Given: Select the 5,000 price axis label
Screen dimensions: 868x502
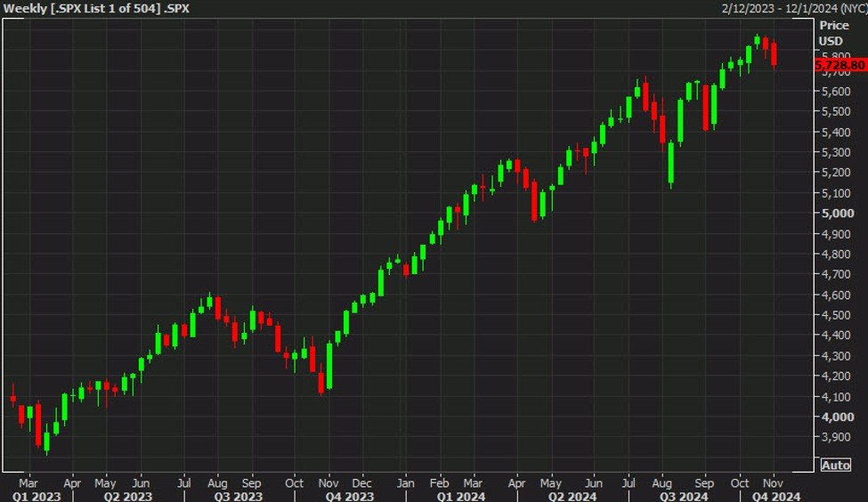Looking at the screenshot, I should pos(835,214).
